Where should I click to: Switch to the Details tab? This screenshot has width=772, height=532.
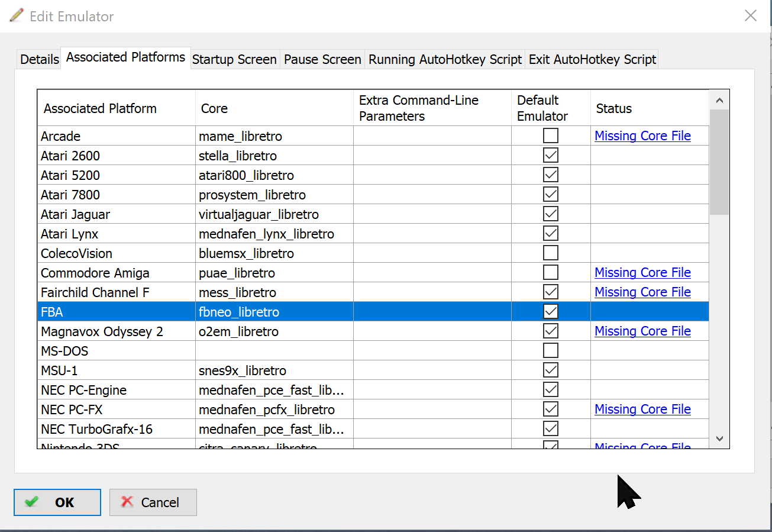(39, 59)
